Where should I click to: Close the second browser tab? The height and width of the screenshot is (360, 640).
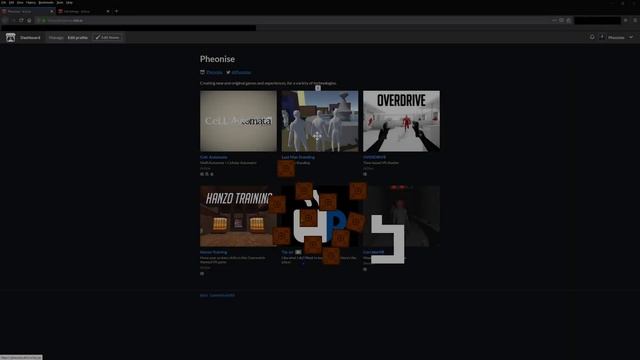tap(108, 11)
